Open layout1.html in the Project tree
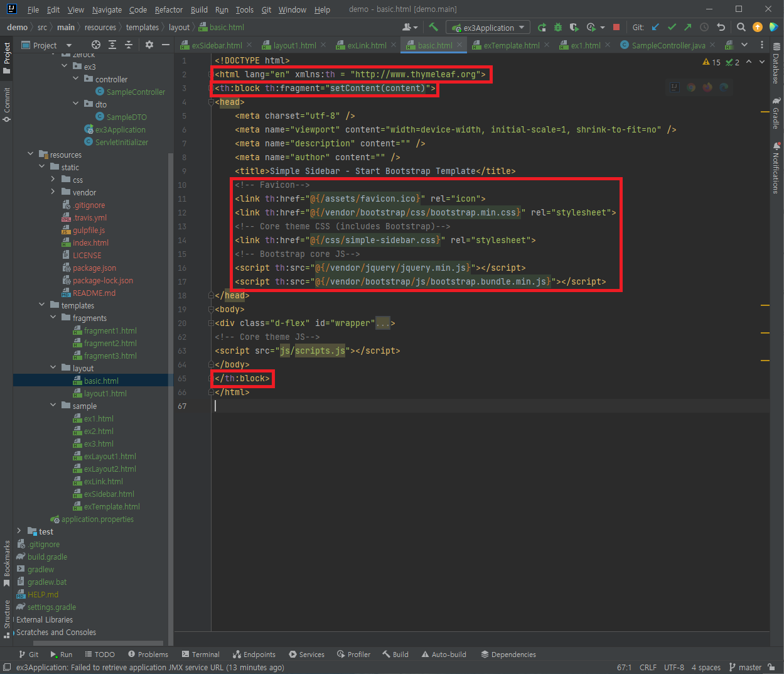The width and height of the screenshot is (784, 674). click(105, 393)
